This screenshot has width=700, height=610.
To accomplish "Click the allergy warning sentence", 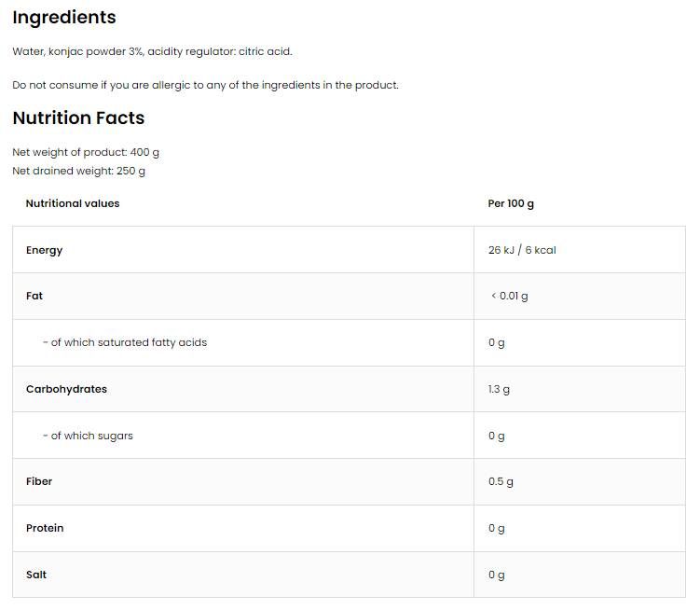I will 205,85.
